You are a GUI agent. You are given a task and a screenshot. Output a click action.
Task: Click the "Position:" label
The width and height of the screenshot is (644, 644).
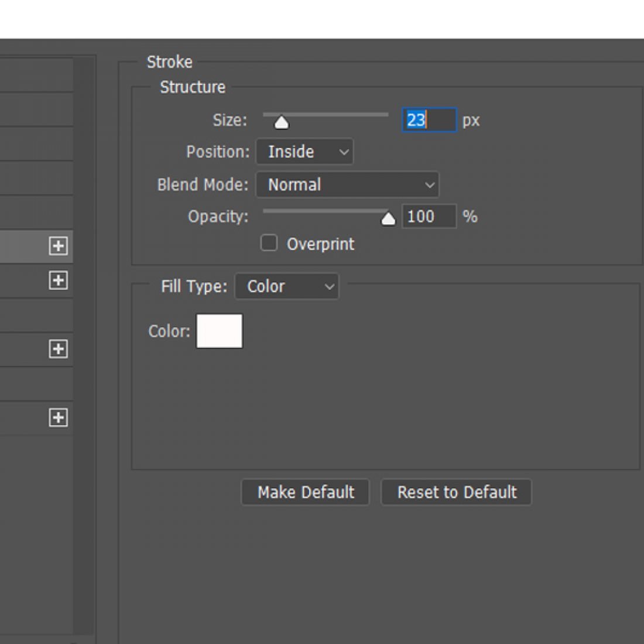point(218,152)
